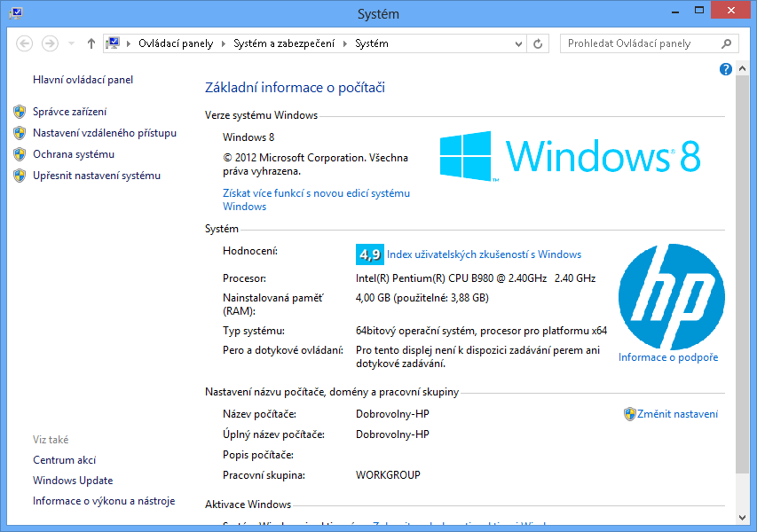This screenshot has height=532, width=757.
Task: Click shield icon next to Správce zařízení
Action: (20, 112)
